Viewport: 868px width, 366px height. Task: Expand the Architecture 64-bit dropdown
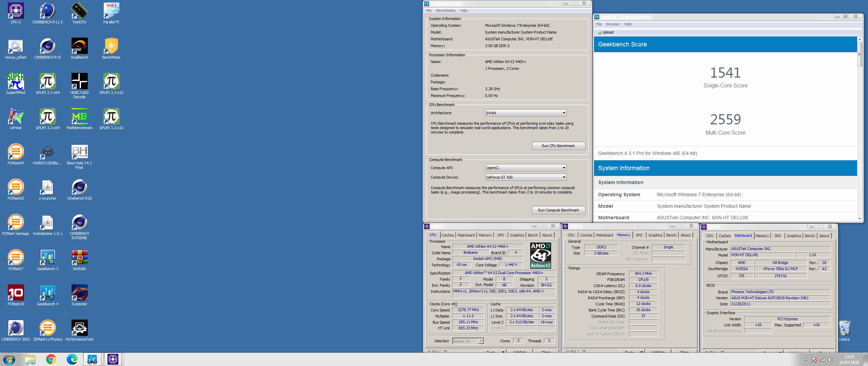[526, 113]
